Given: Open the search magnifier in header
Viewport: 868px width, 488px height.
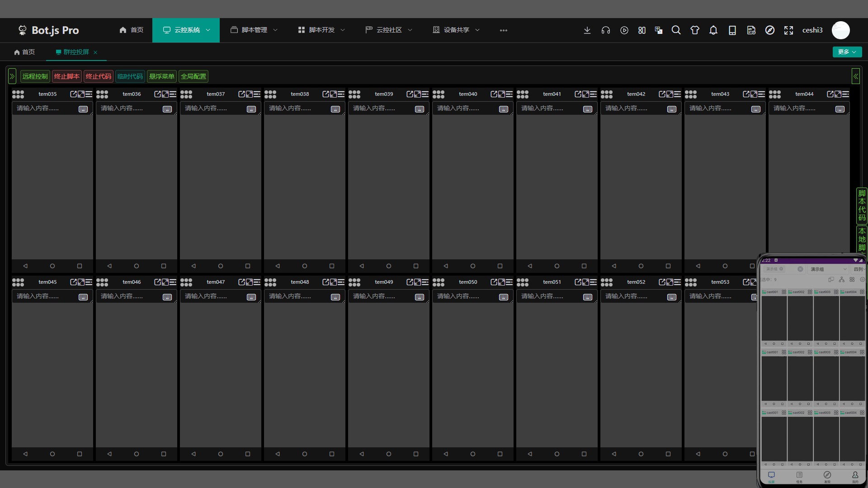Looking at the screenshot, I should click(x=676, y=30).
